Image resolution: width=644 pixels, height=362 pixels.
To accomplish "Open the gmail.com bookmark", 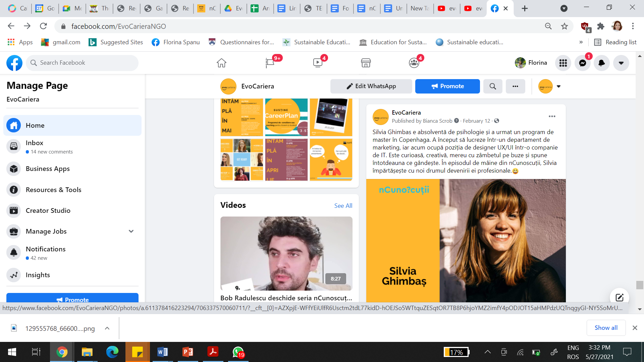I will point(61,42).
